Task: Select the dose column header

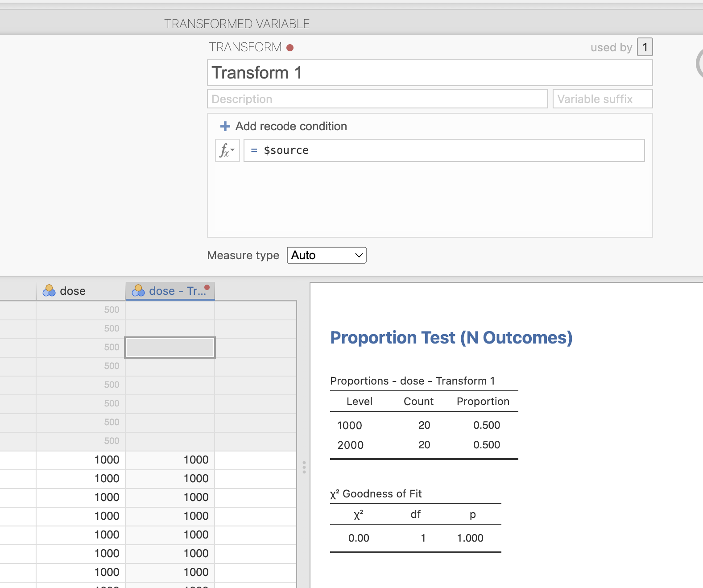Action: pyautogui.click(x=80, y=291)
